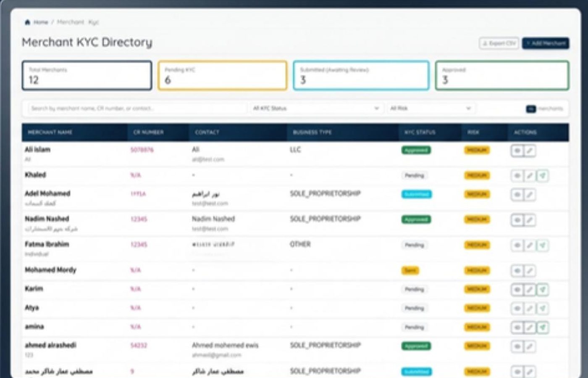This screenshot has height=378, width=588.
Task: Select the Submitted Awaiting Review card
Action: click(361, 76)
